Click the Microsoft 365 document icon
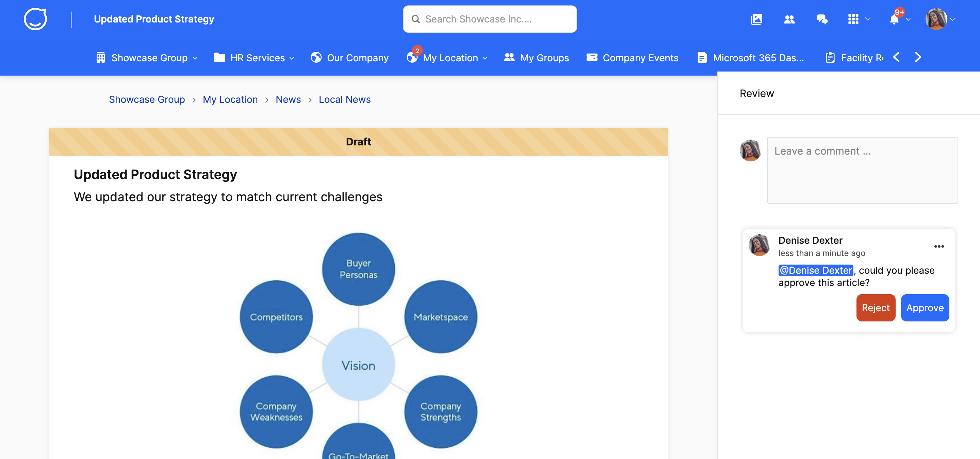The width and height of the screenshot is (980, 459). tap(702, 58)
